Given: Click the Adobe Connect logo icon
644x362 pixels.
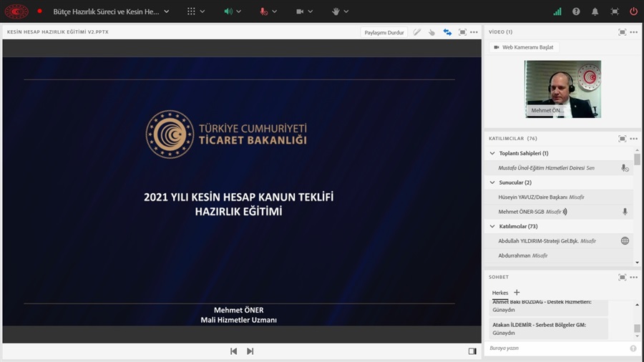Looking at the screenshot, I should click(16, 11).
